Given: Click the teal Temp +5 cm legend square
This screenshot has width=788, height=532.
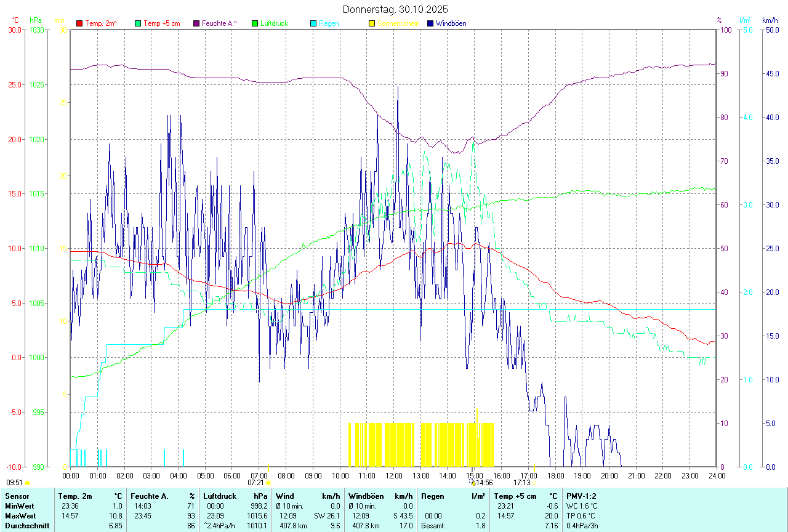Looking at the screenshot, I should 138,23.
